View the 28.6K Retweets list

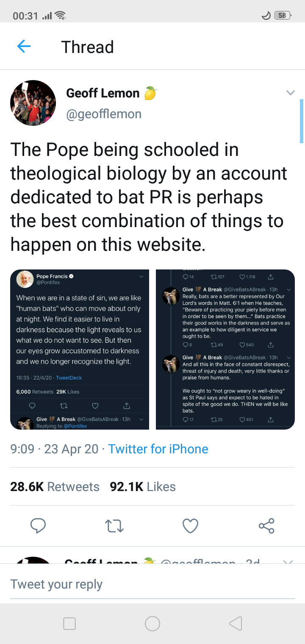55,487
